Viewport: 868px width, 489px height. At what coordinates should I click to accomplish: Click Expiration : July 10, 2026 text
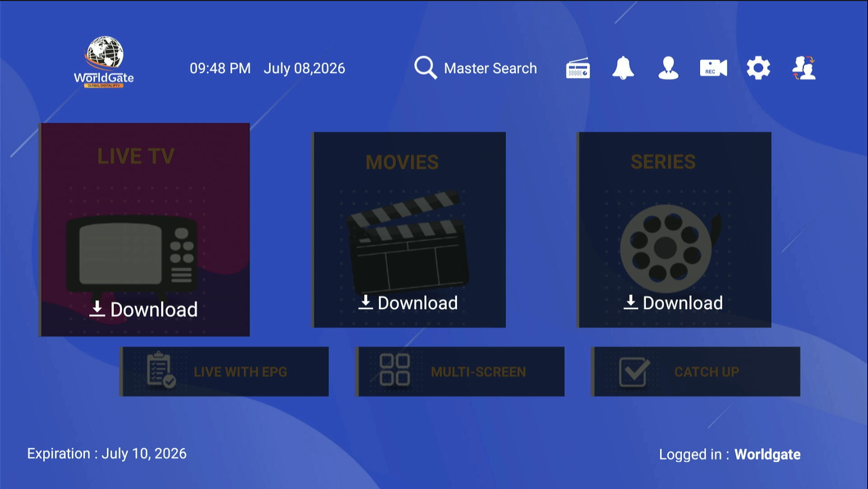[x=107, y=453]
